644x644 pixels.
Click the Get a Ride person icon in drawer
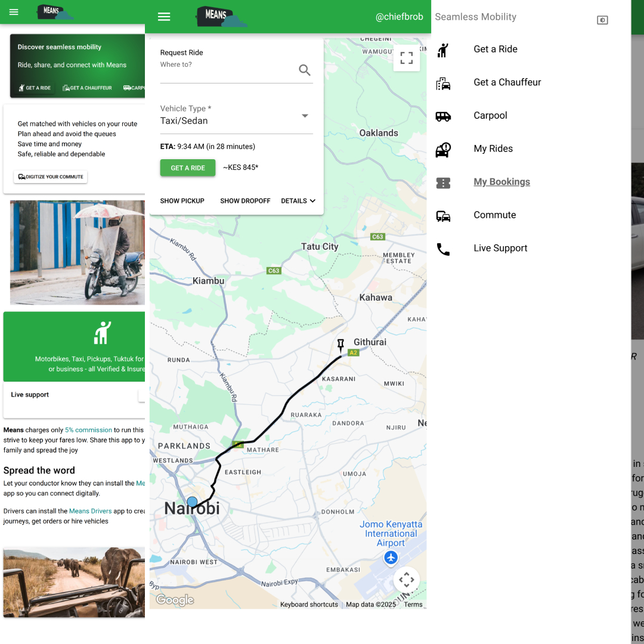click(443, 49)
